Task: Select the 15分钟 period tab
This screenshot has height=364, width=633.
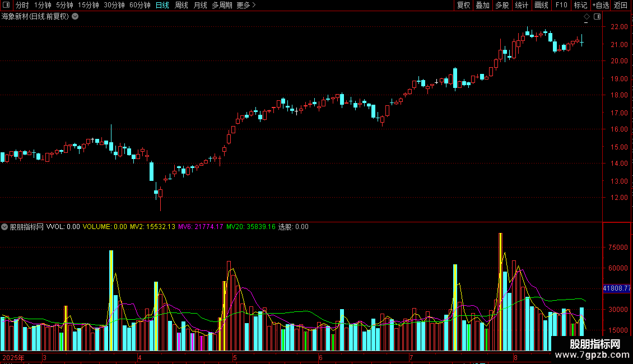Action: pyautogui.click(x=89, y=5)
